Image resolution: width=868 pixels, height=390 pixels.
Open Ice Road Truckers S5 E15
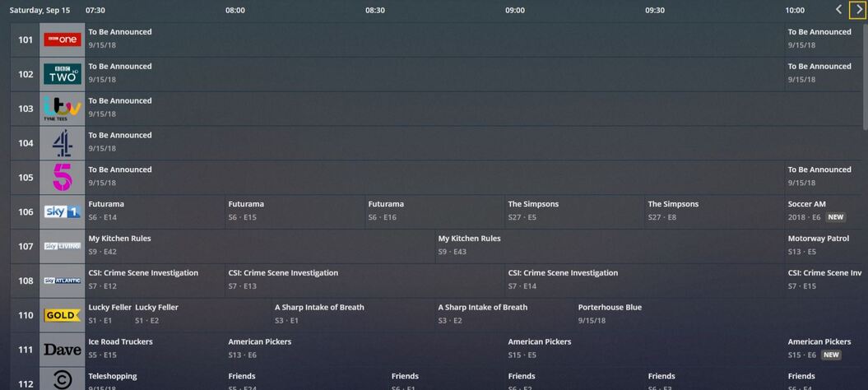tap(155, 350)
